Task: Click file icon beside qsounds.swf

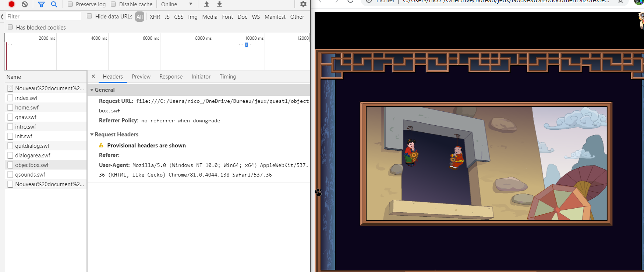Action: pyautogui.click(x=10, y=174)
